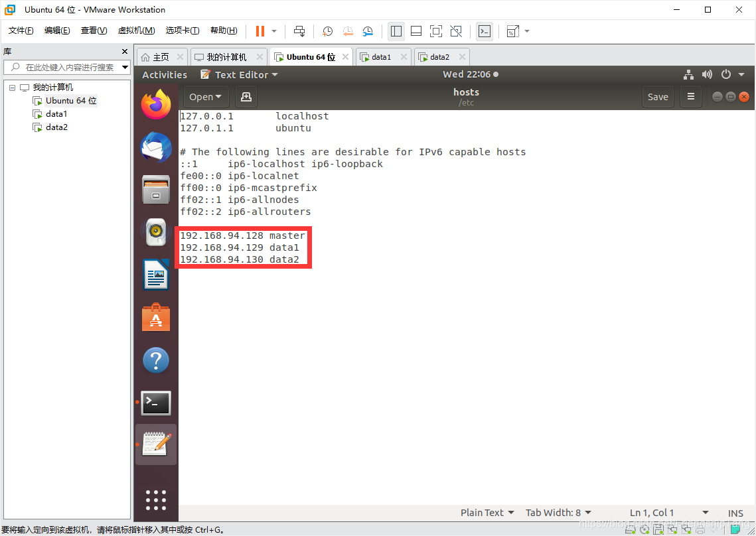Open LibreOffice Writer from the dock

point(156,275)
